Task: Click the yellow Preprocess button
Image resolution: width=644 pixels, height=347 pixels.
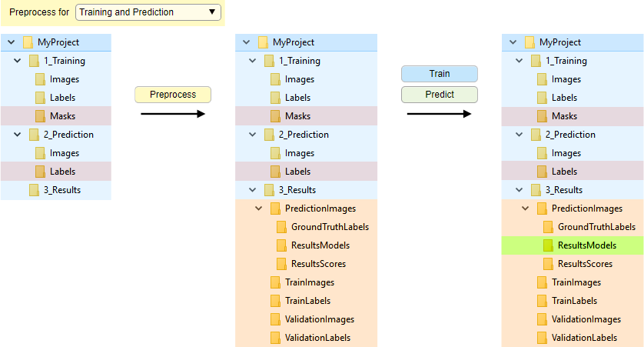Action: click(173, 95)
